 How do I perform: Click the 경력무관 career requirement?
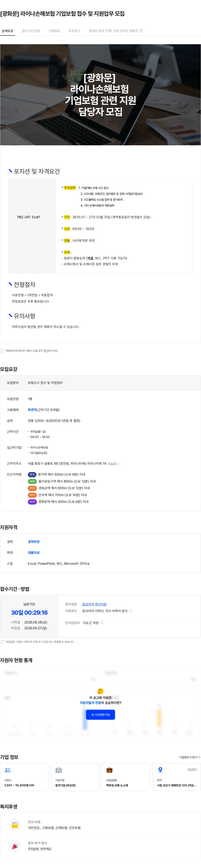click(34, 542)
